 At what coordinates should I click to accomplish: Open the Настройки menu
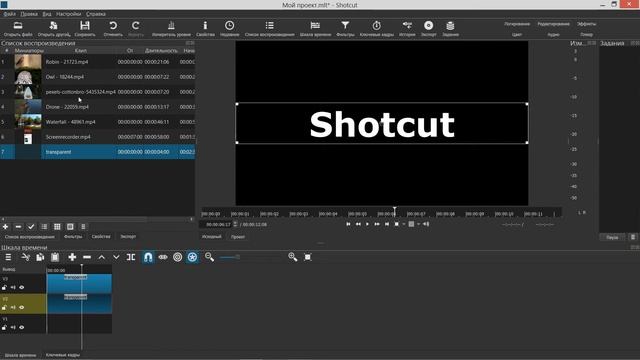(x=69, y=14)
